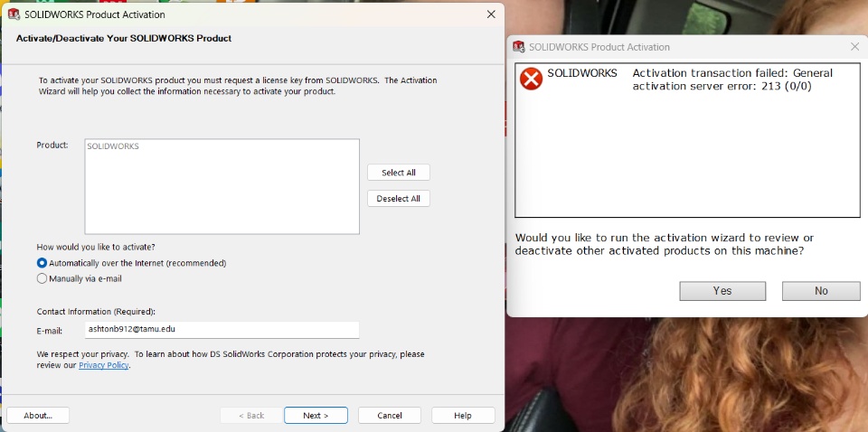Click Yes in the error dialog
Image resolution: width=868 pixels, height=432 pixels.
pos(722,291)
